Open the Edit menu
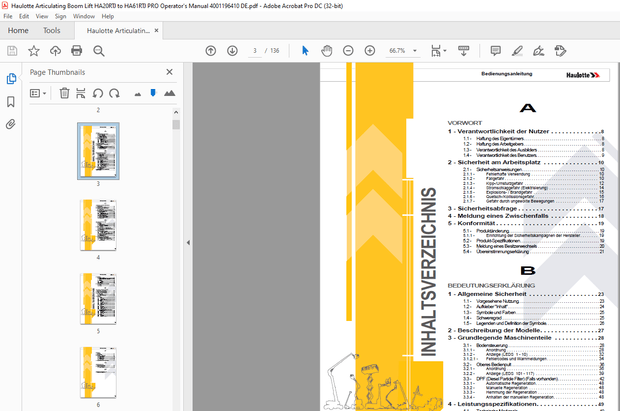Viewport: 620px width, 411px height. coord(24,16)
